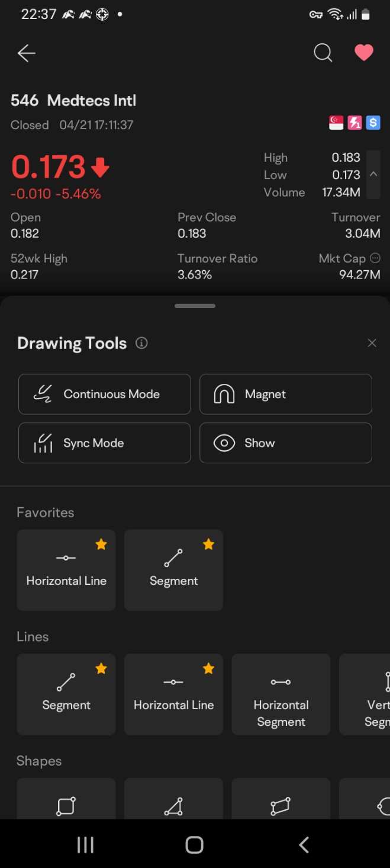Tap the Turnover Ratio 3.63% value
The width and height of the screenshot is (390, 868).
tap(195, 274)
